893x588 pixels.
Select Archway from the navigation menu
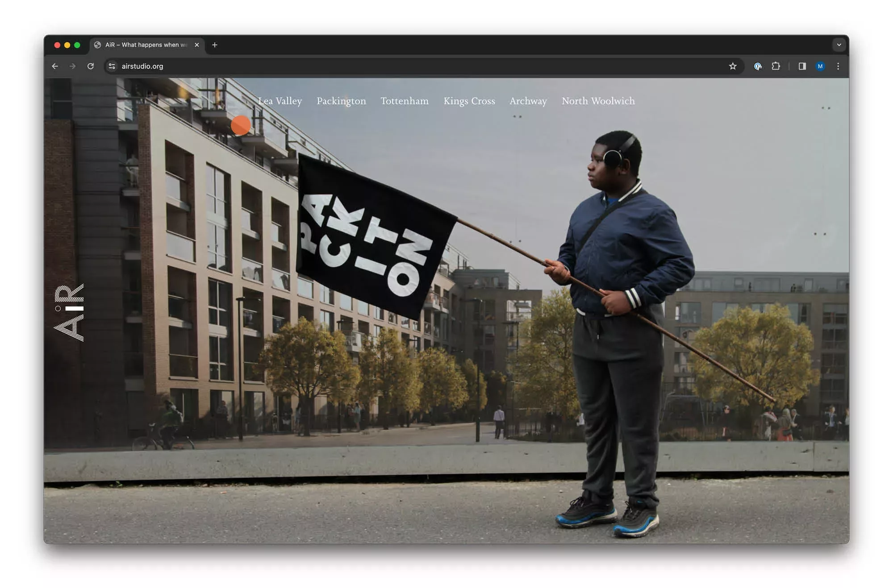click(x=528, y=101)
